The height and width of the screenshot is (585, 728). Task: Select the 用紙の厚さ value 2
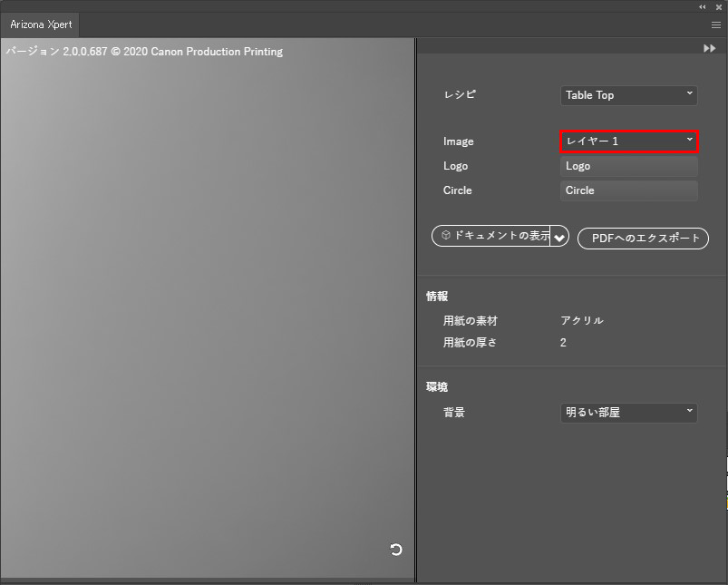563,343
